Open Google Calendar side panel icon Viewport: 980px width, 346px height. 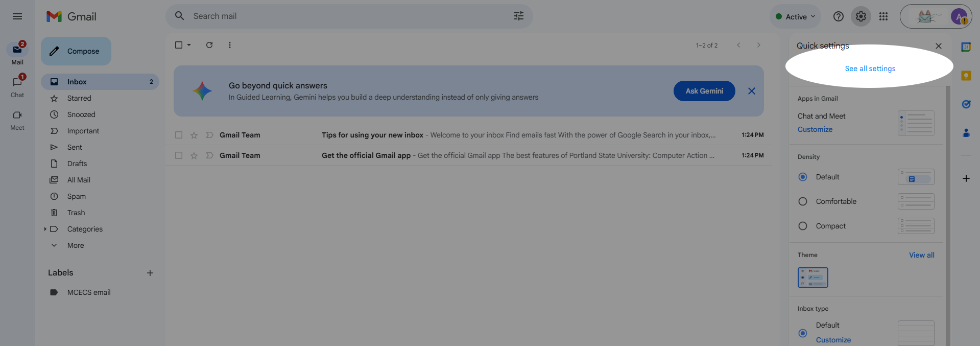pos(966,47)
